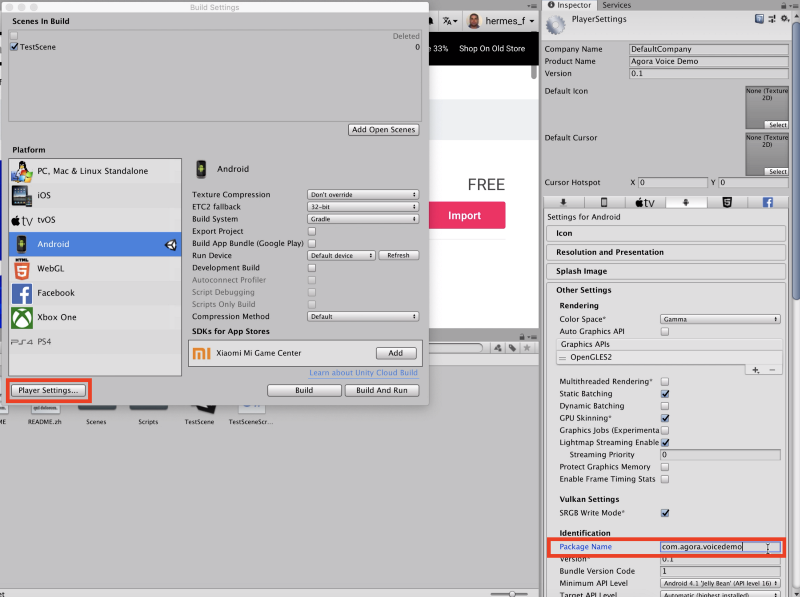Open the Minimum API Level dropdown
The image size is (800, 597).
(x=720, y=583)
